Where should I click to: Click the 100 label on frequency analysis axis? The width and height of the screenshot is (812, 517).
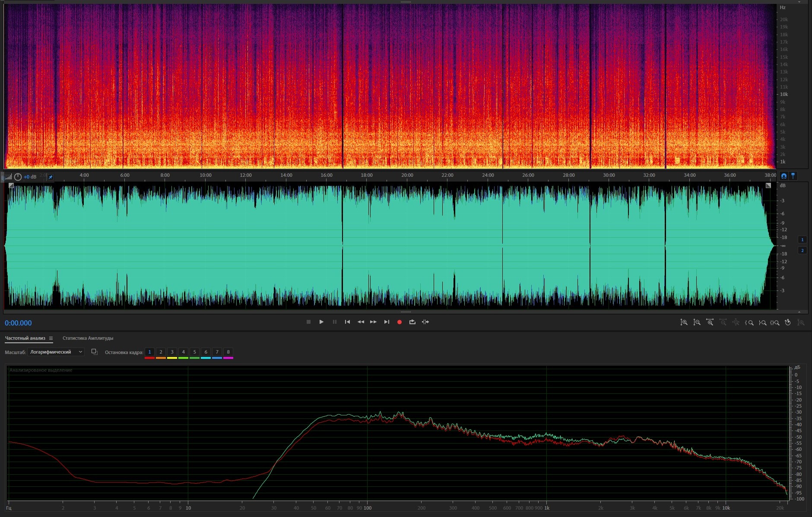(x=368, y=508)
